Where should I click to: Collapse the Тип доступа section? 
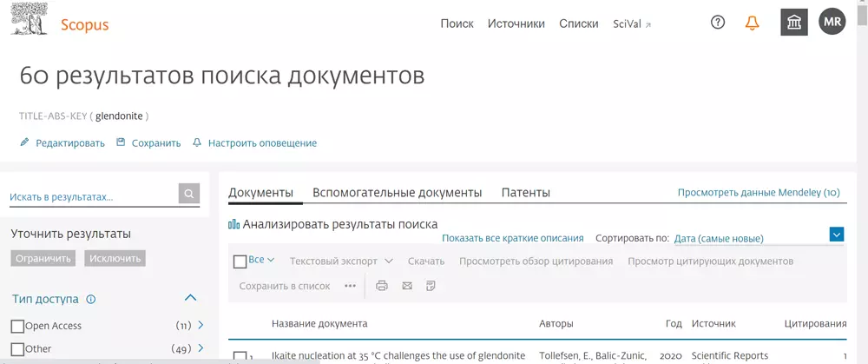pos(190,298)
